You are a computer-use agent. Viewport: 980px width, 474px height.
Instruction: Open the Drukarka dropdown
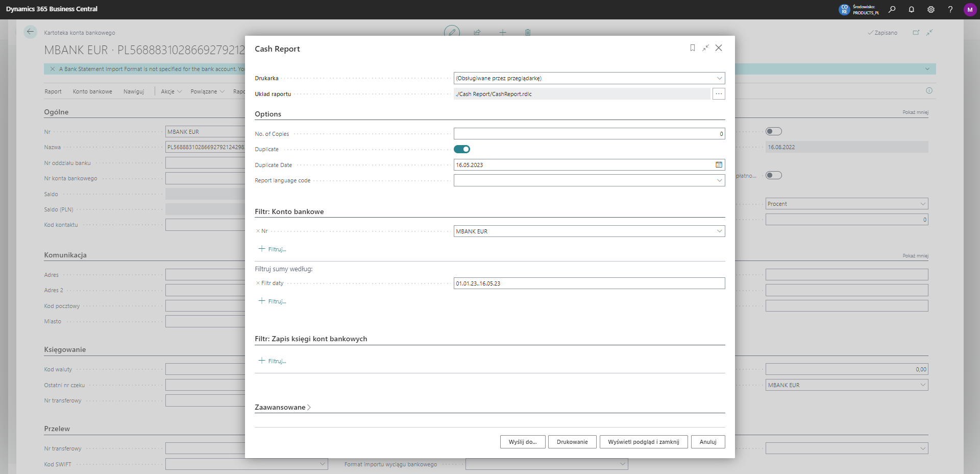[719, 78]
